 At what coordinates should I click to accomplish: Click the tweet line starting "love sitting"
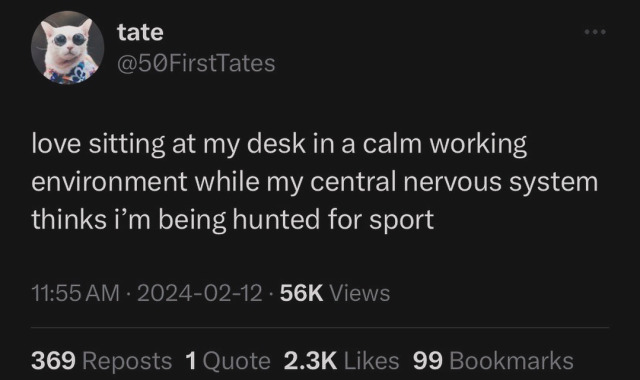coord(279,144)
